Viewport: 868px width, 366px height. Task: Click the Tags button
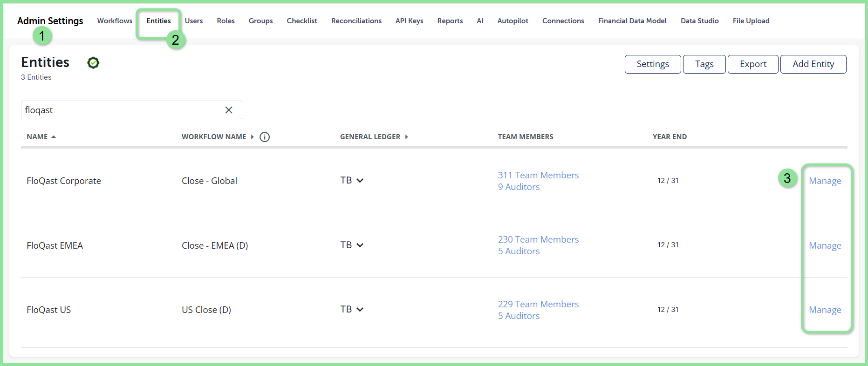704,64
